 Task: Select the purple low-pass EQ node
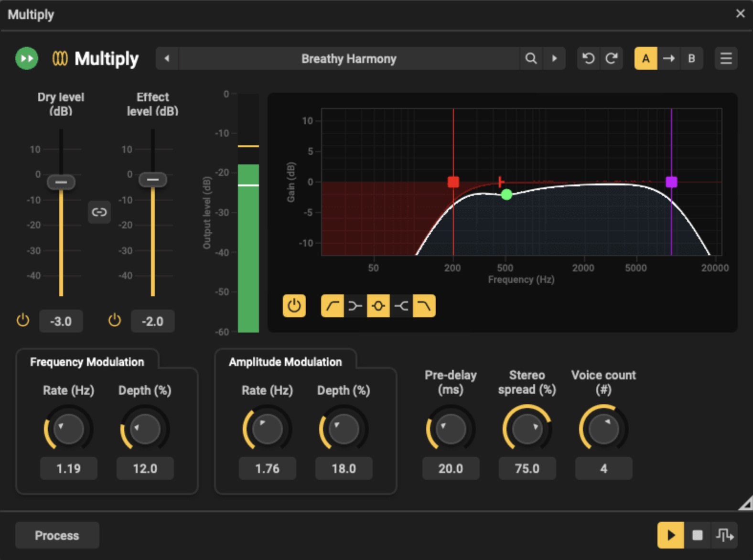click(x=671, y=182)
